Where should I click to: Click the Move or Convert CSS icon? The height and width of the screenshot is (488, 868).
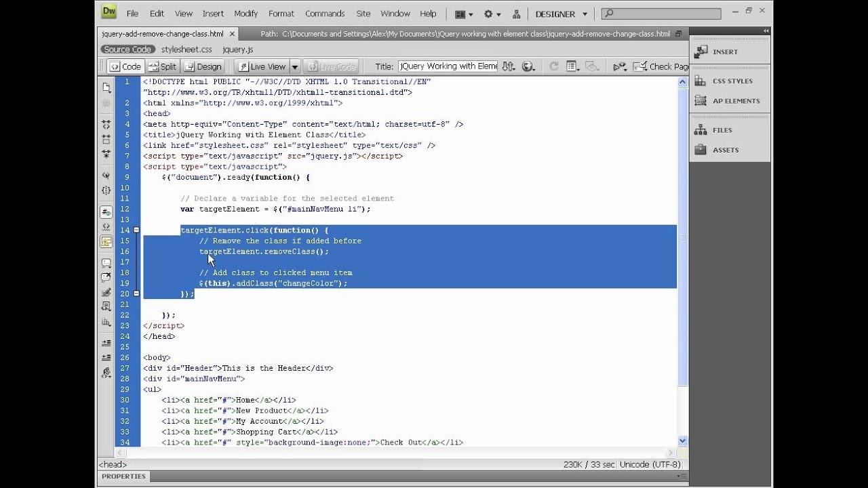pos(106,322)
